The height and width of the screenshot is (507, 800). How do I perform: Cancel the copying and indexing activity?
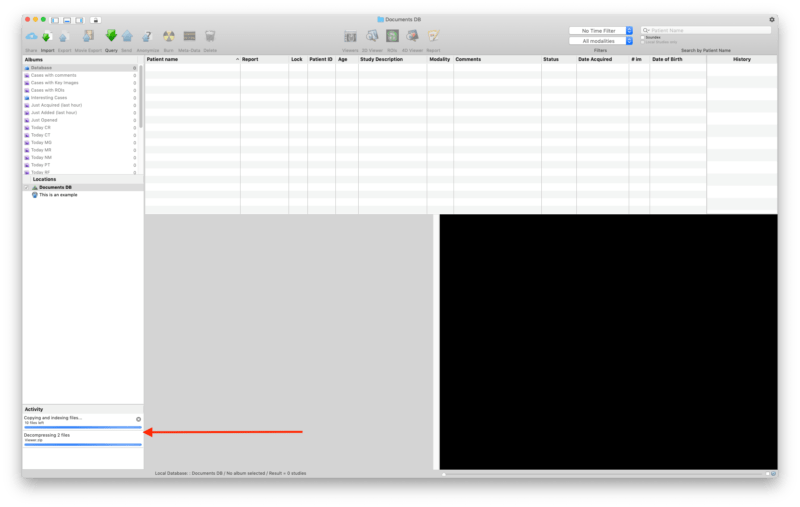[x=138, y=419]
